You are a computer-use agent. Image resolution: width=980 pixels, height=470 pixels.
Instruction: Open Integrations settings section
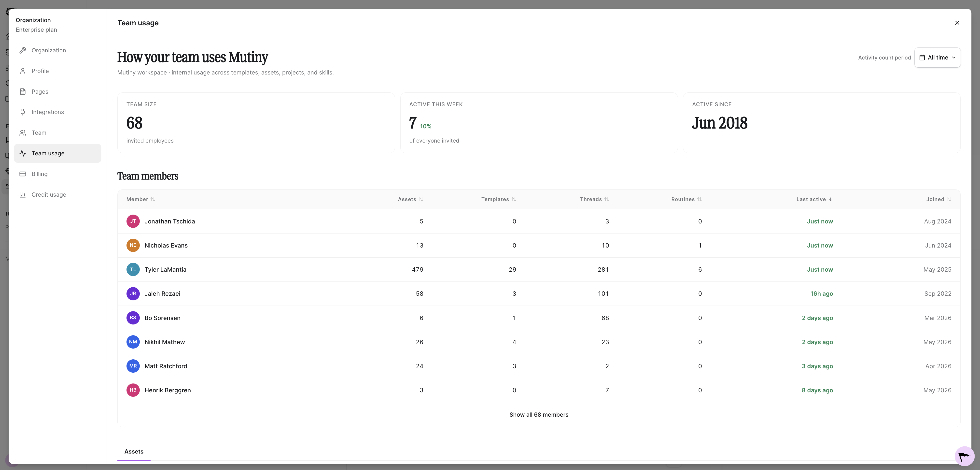point(57,112)
